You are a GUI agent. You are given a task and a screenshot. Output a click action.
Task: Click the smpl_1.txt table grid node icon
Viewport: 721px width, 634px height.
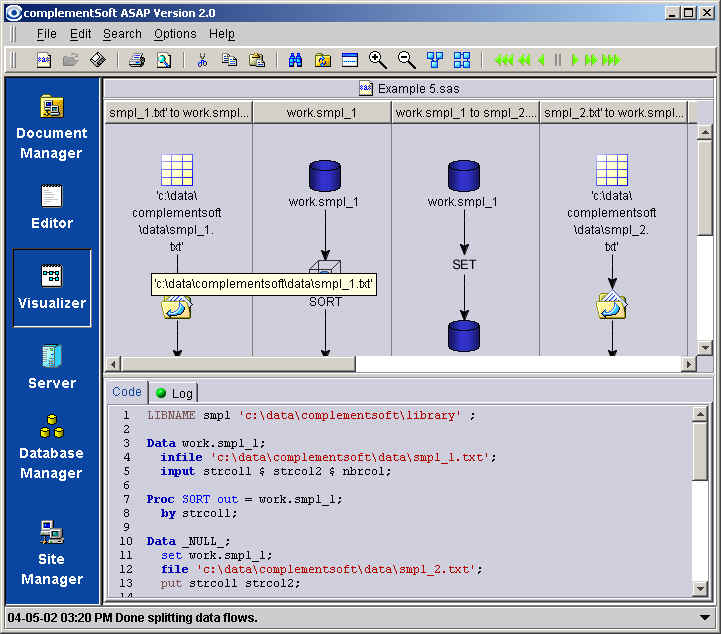[x=177, y=170]
